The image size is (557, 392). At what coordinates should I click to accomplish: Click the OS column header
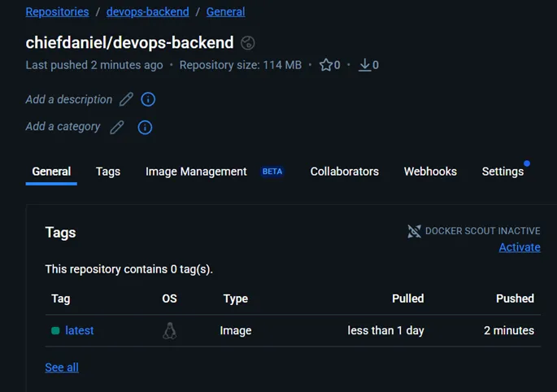pyautogui.click(x=169, y=298)
